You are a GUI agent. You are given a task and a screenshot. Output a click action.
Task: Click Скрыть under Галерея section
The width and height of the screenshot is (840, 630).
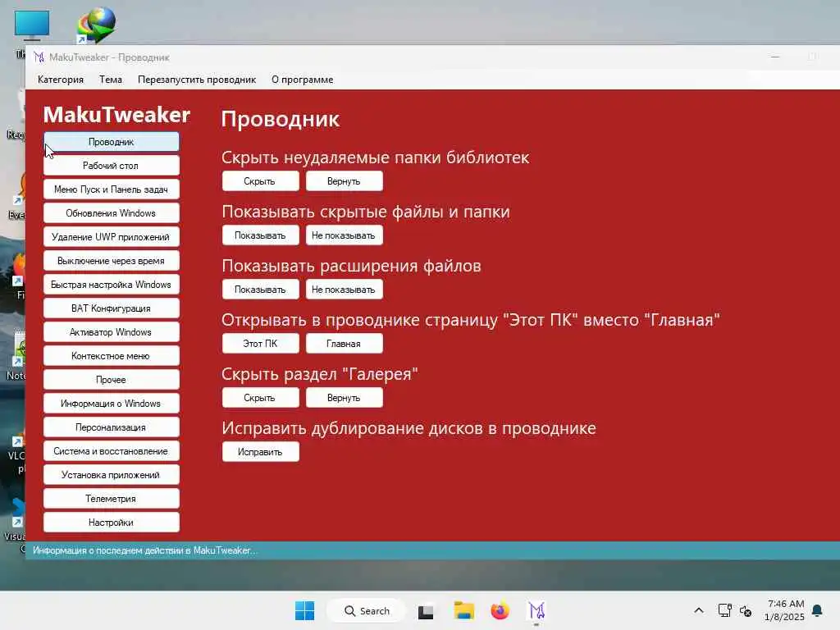coord(260,398)
